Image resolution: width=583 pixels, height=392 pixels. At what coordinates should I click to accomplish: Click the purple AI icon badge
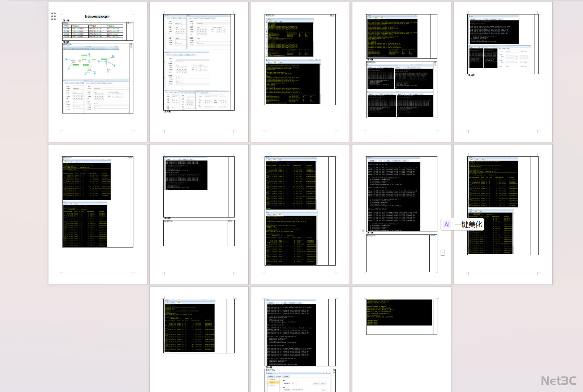point(447,224)
